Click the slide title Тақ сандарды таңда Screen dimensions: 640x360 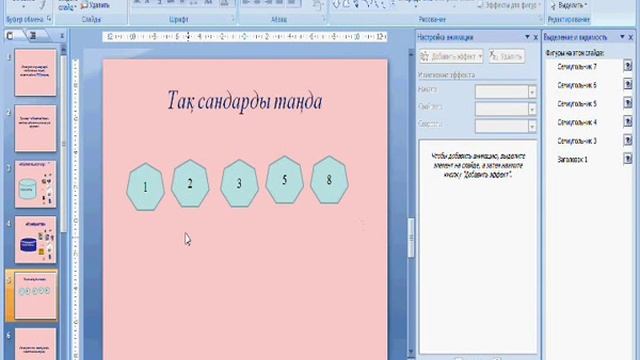pyautogui.click(x=245, y=101)
